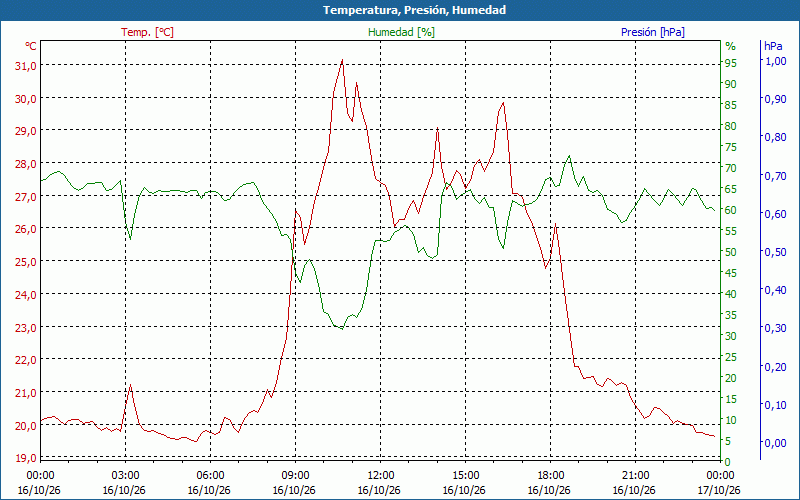Click the 0,50 pressure axis label
This screenshot has height=500, width=800.
click(x=776, y=252)
